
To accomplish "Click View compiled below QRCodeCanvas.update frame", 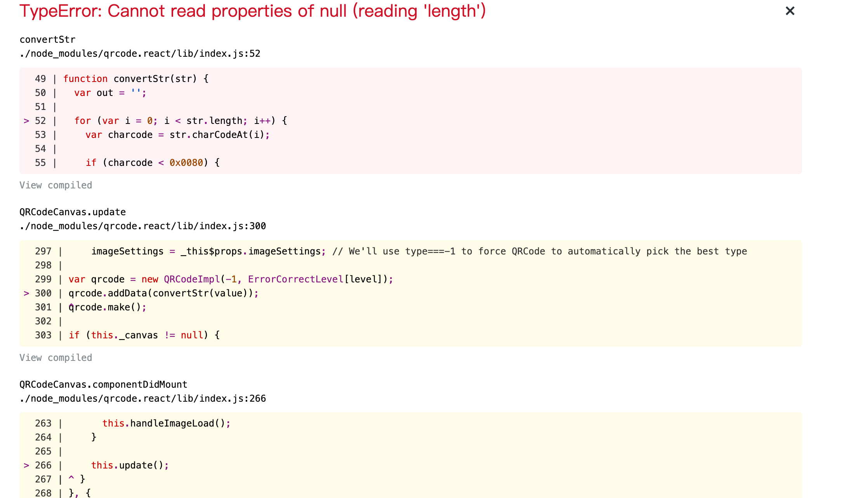I will click(x=56, y=358).
